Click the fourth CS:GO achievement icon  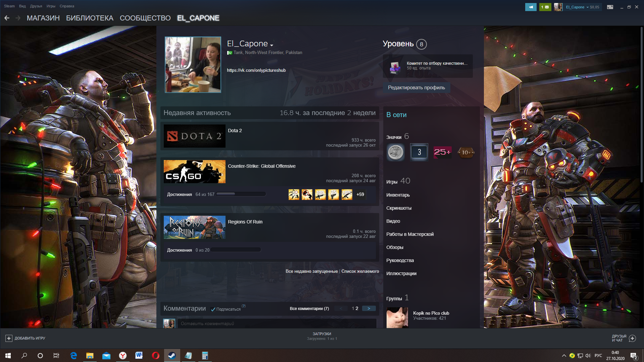[333, 194]
